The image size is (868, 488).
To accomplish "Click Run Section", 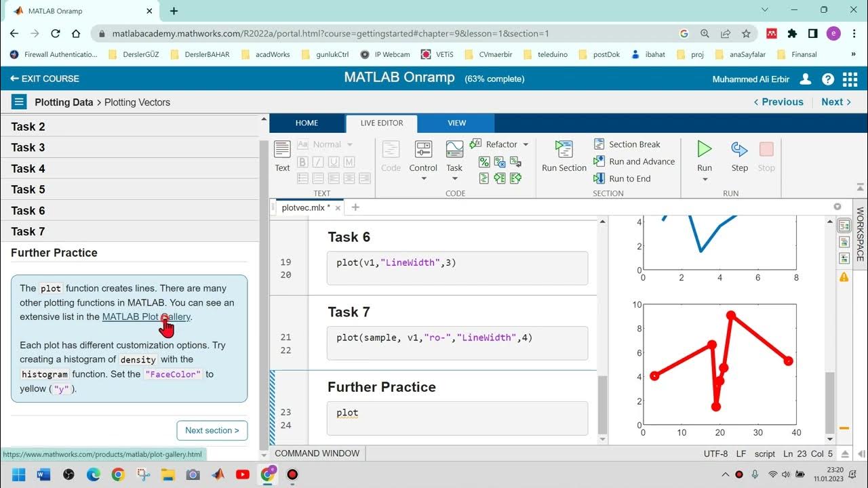I will (x=564, y=156).
